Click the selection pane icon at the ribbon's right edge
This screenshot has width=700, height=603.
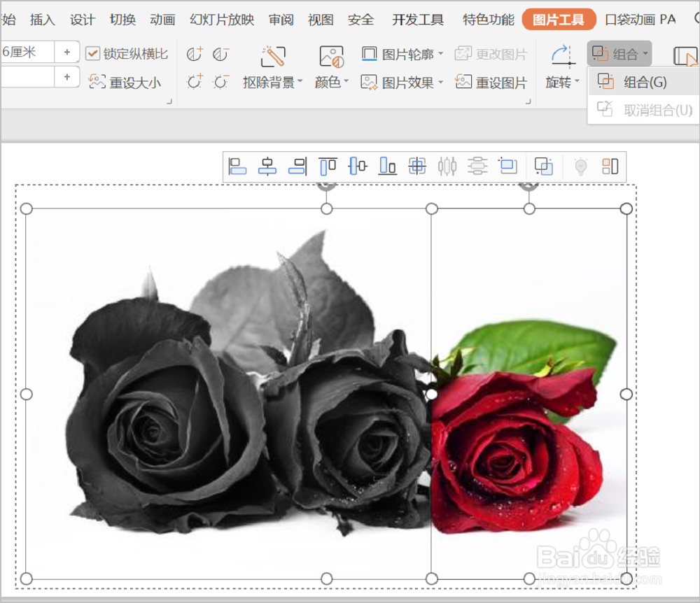(x=685, y=56)
